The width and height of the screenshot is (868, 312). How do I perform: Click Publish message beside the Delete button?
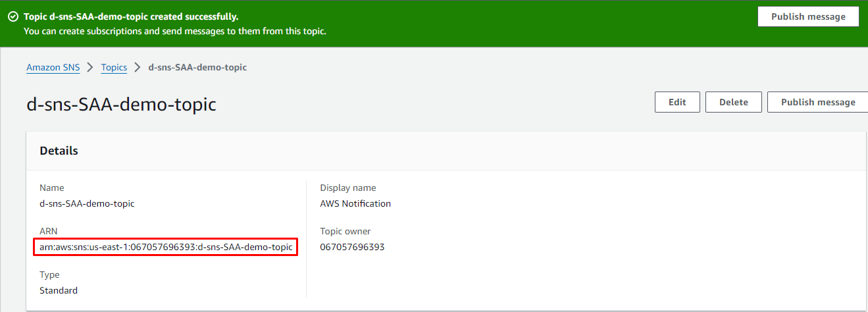817,102
